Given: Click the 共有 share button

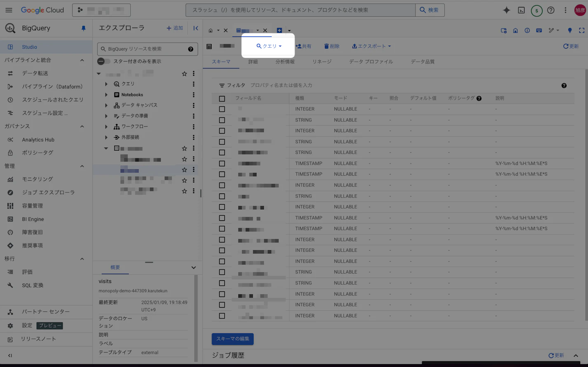Looking at the screenshot, I should [x=303, y=46].
